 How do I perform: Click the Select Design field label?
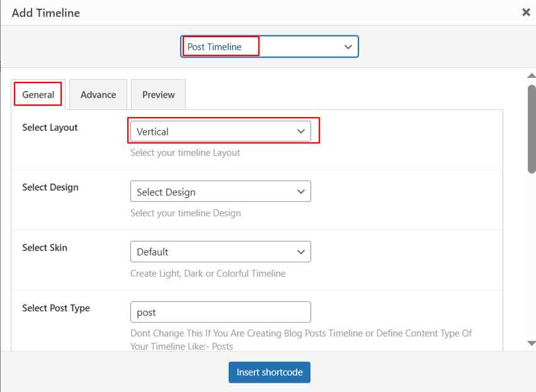50,188
